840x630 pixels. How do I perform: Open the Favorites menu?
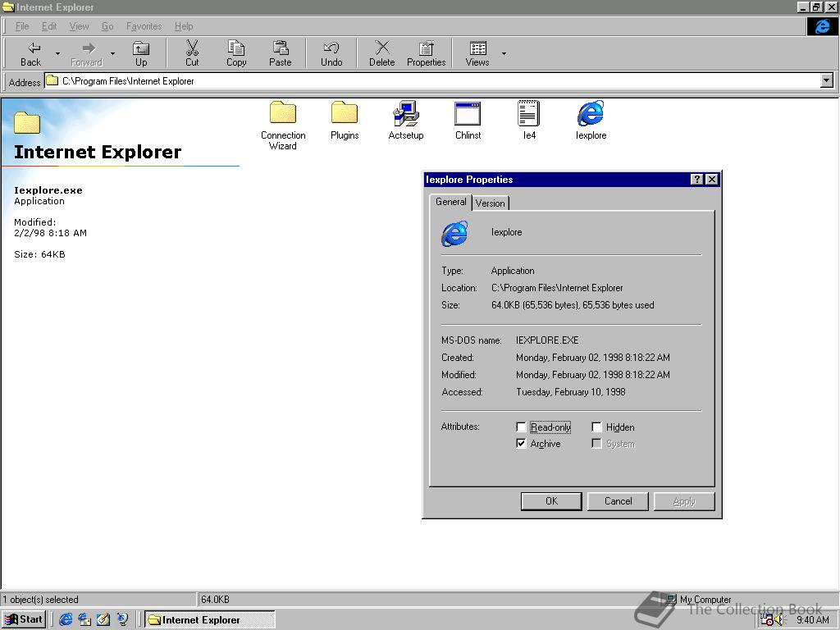click(144, 26)
